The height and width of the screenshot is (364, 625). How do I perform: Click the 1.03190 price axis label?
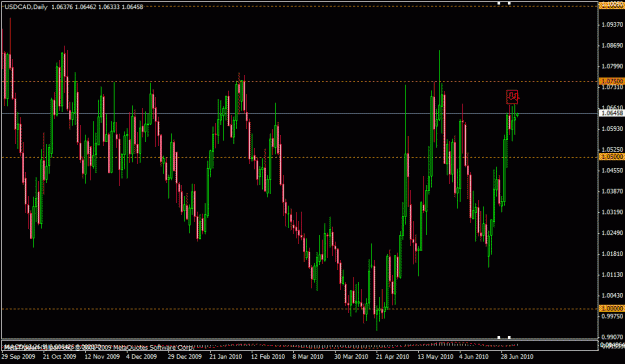tap(612, 212)
